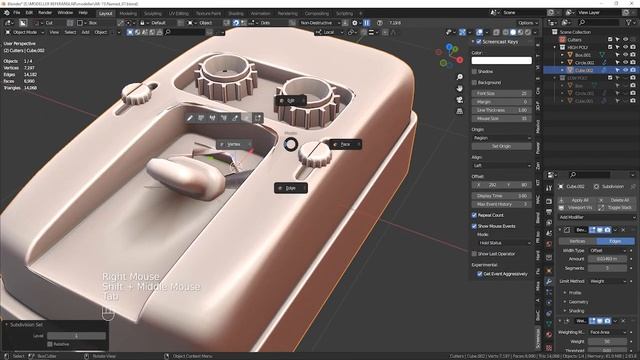Toggle the Screencast Keys checkbox

click(x=479, y=42)
